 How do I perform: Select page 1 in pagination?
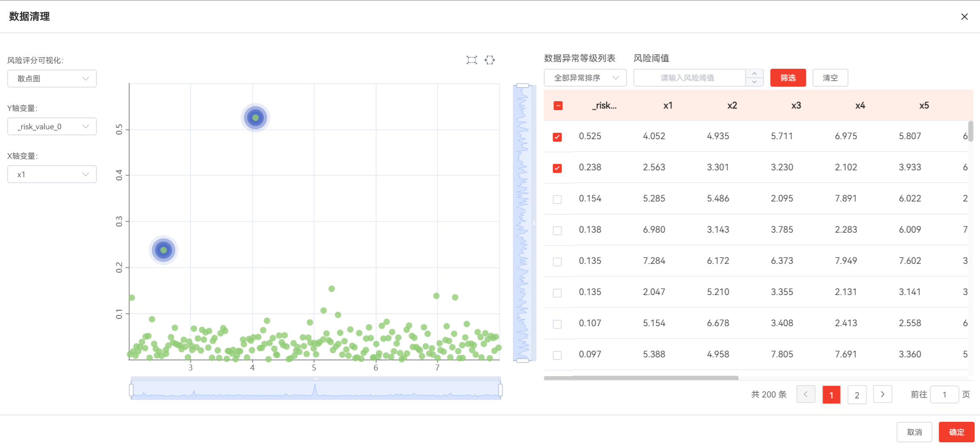[831, 395]
